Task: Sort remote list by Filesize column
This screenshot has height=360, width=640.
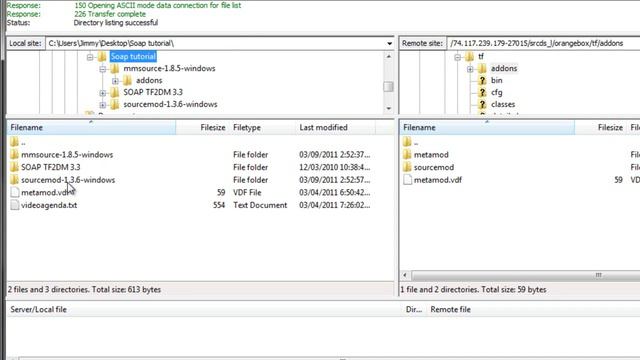Action: 600,127
